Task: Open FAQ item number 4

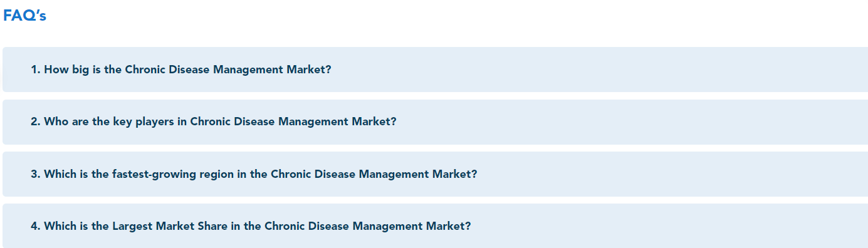Action: (x=435, y=225)
